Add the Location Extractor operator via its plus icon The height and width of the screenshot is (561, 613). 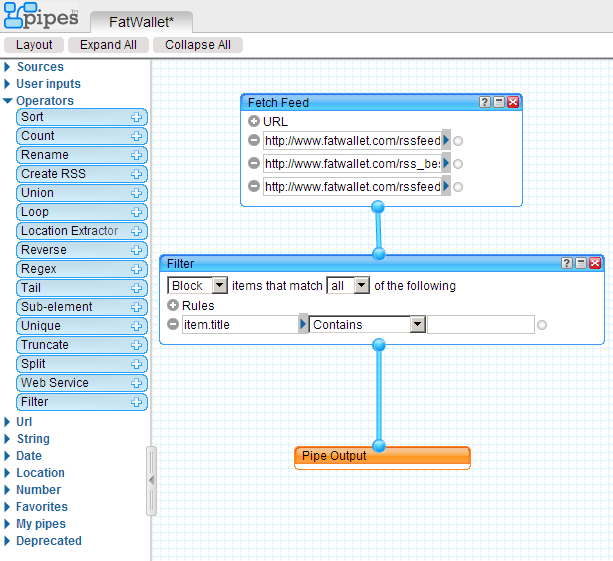tap(136, 231)
